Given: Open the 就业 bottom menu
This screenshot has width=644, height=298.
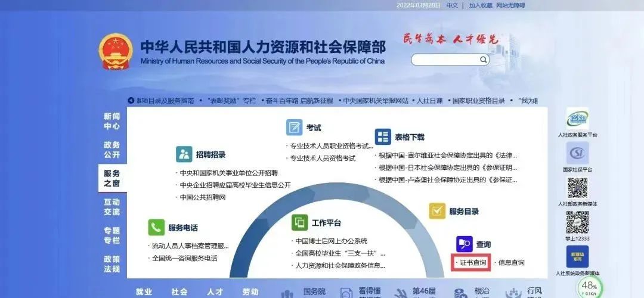Looking at the screenshot, I should coord(144,292).
